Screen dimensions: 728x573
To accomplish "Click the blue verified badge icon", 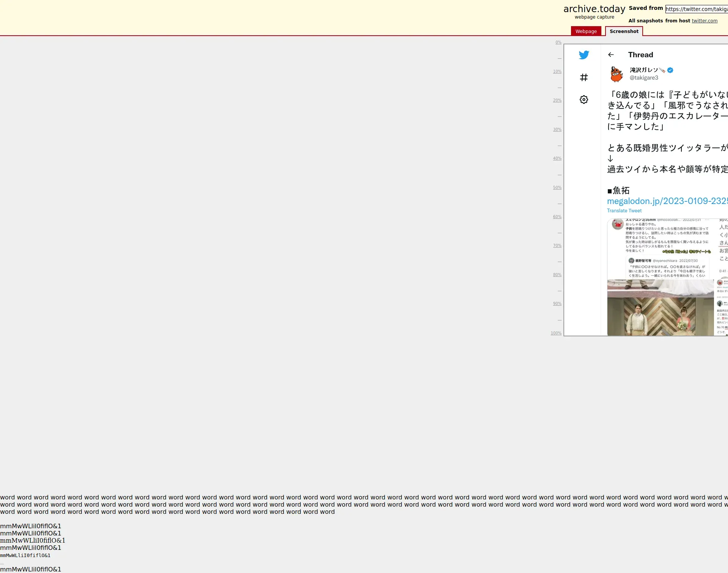I will (x=670, y=70).
